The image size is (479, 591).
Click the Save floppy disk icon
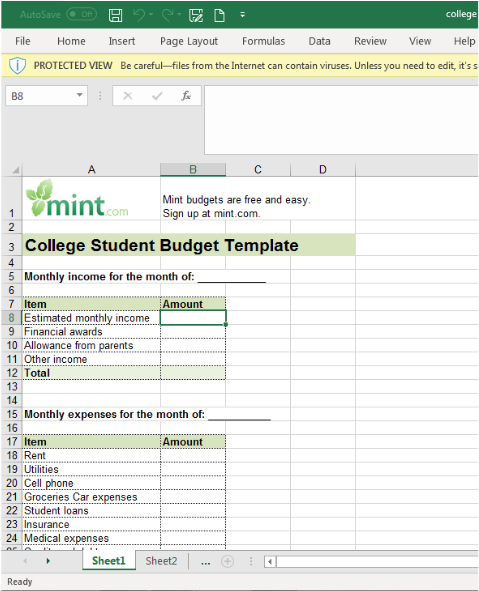tap(115, 15)
